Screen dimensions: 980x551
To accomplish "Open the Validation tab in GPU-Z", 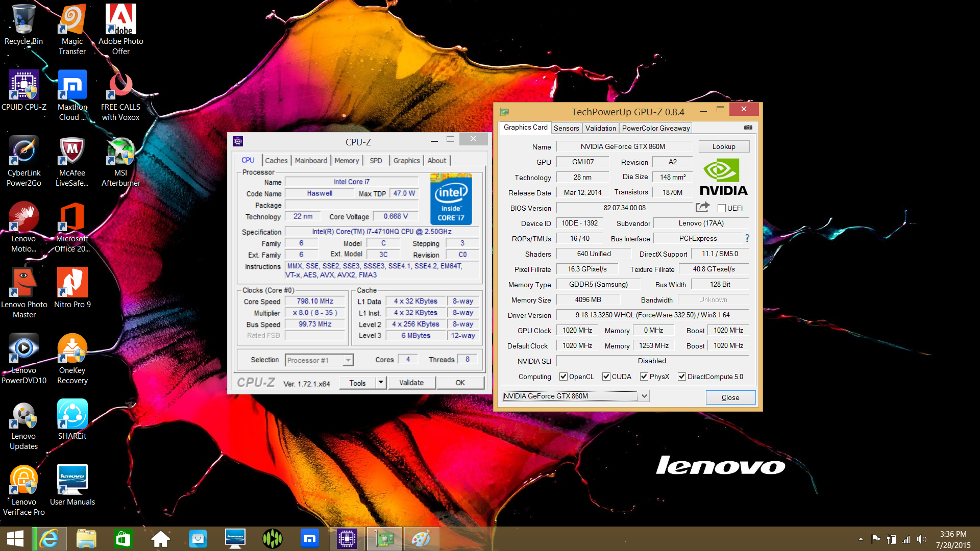I will (600, 128).
